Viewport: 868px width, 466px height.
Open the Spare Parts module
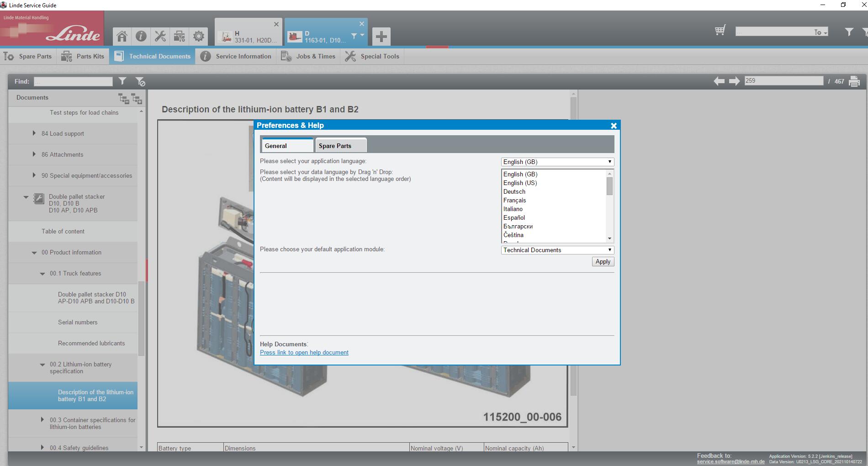tap(28, 56)
